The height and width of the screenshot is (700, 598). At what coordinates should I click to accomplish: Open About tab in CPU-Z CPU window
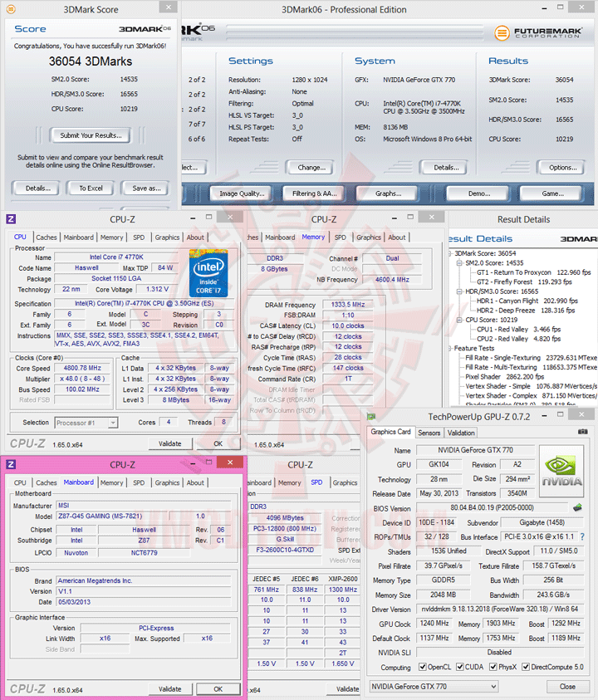click(195, 237)
